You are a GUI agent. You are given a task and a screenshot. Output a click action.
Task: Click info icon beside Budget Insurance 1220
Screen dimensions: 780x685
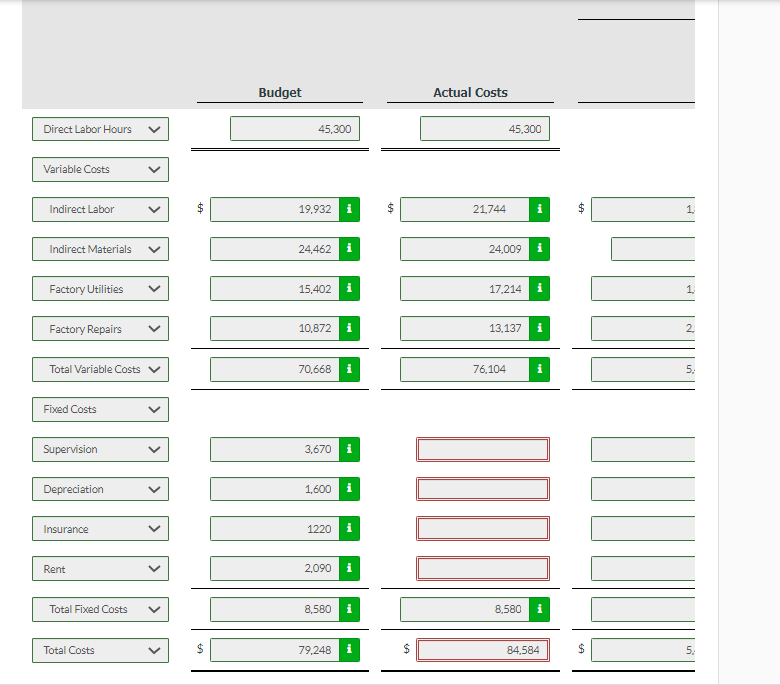click(349, 528)
